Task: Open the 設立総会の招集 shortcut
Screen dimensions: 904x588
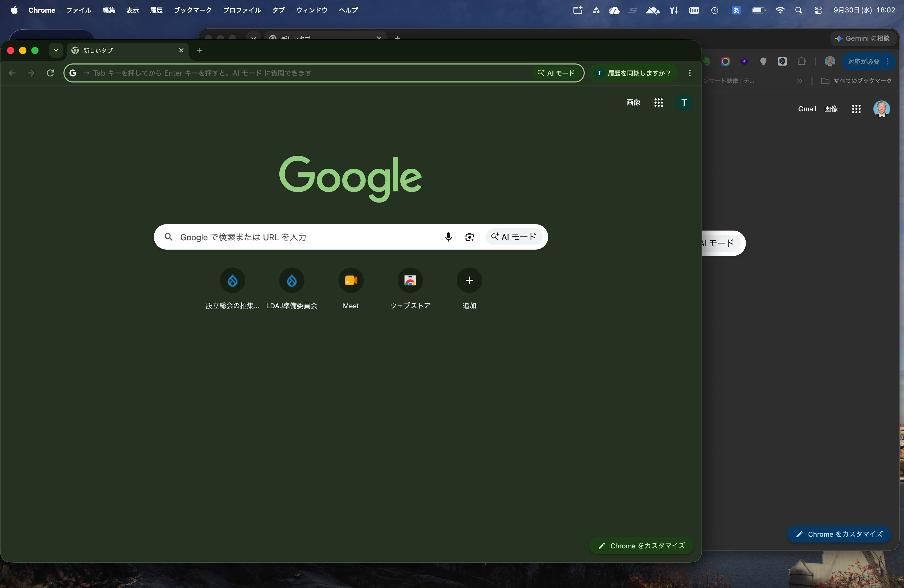Action: (232, 289)
